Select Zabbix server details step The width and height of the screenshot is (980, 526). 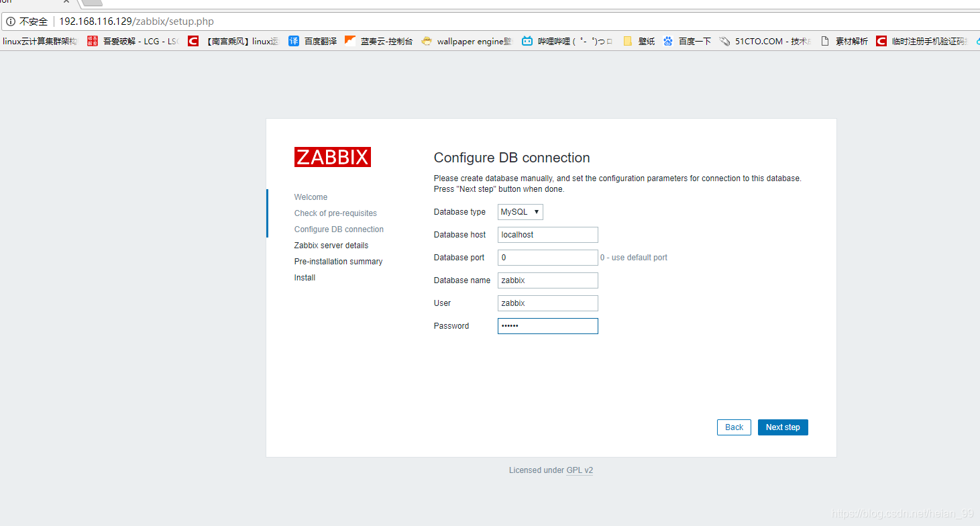coord(331,246)
